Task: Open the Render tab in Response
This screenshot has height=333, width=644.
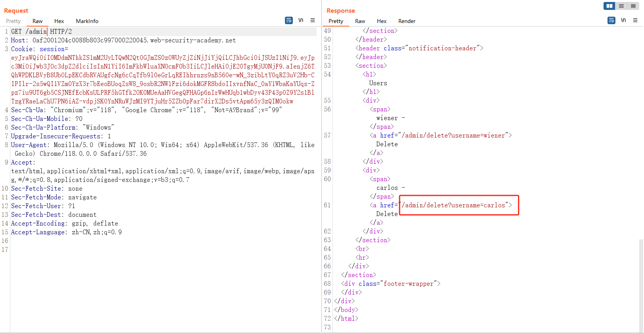Action: click(407, 21)
